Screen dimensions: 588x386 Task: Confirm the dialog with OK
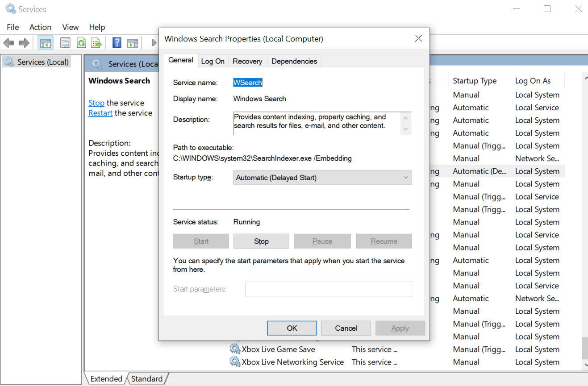[x=292, y=328]
